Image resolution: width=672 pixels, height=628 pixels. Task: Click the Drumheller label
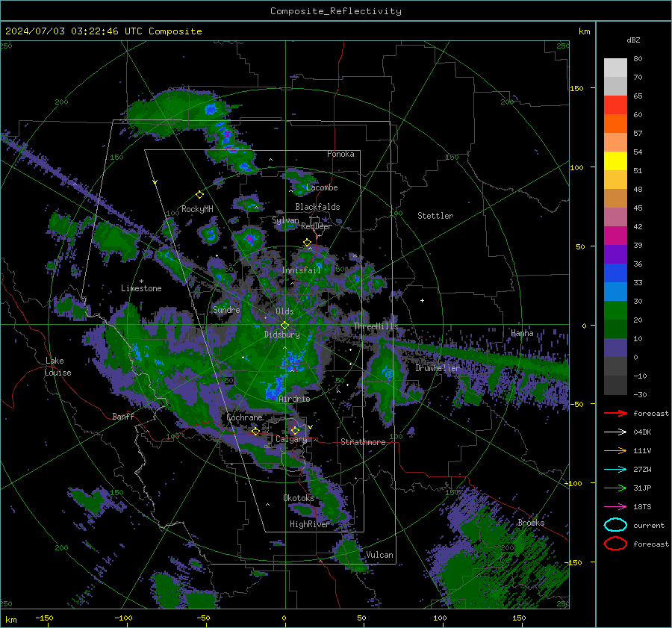coord(438,368)
